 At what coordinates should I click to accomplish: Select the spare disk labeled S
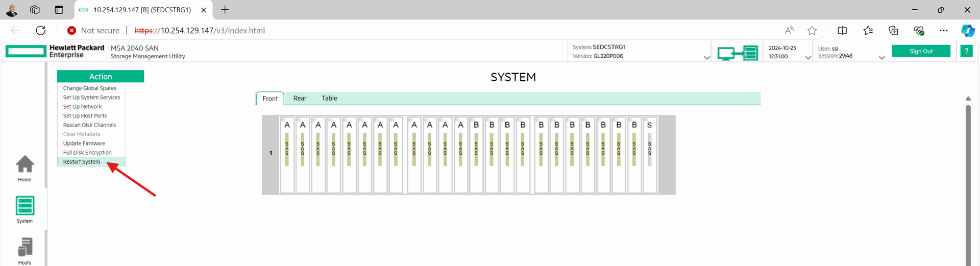[649, 154]
